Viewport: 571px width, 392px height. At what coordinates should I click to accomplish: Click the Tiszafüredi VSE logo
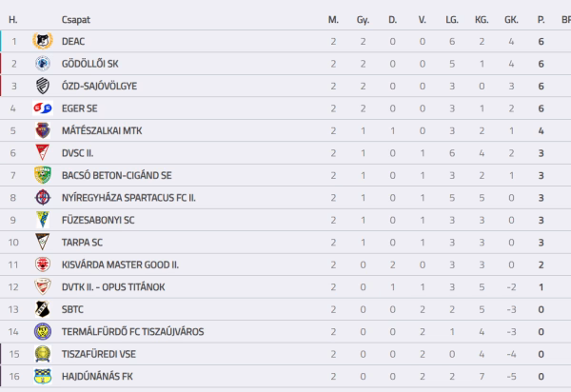click(x=43, y=354)
